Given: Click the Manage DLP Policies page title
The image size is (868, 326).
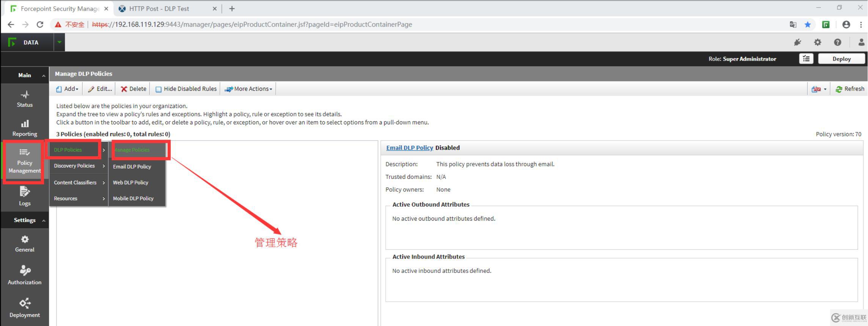Looking at the screenshot, I should 83,74.
